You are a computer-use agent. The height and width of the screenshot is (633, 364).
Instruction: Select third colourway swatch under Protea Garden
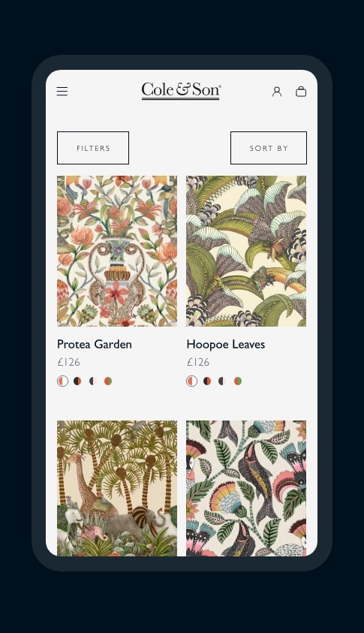93,381
